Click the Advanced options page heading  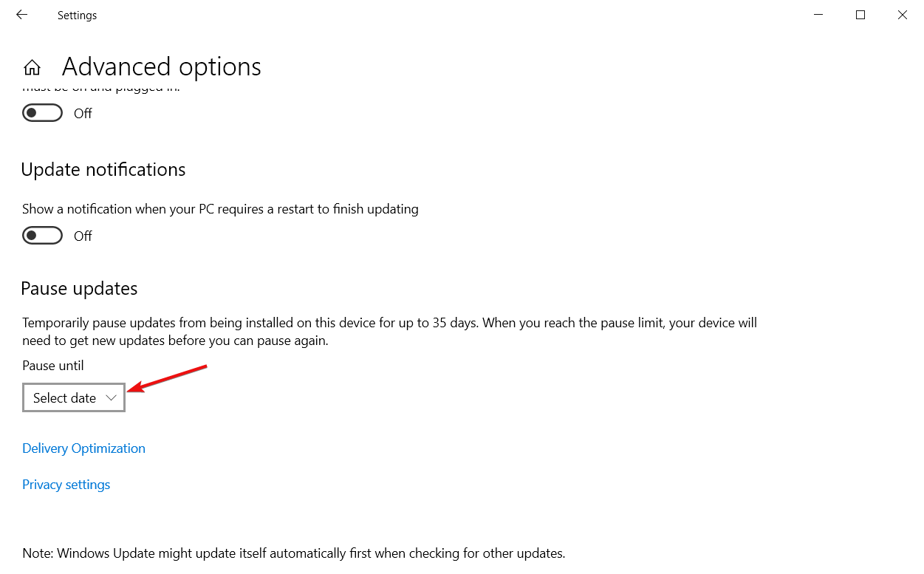[x=161, y=67]
